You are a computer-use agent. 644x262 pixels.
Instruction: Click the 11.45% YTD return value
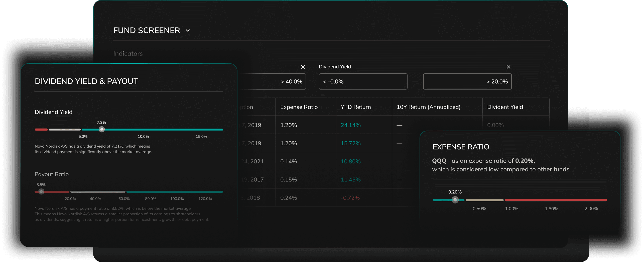[350, 180]
